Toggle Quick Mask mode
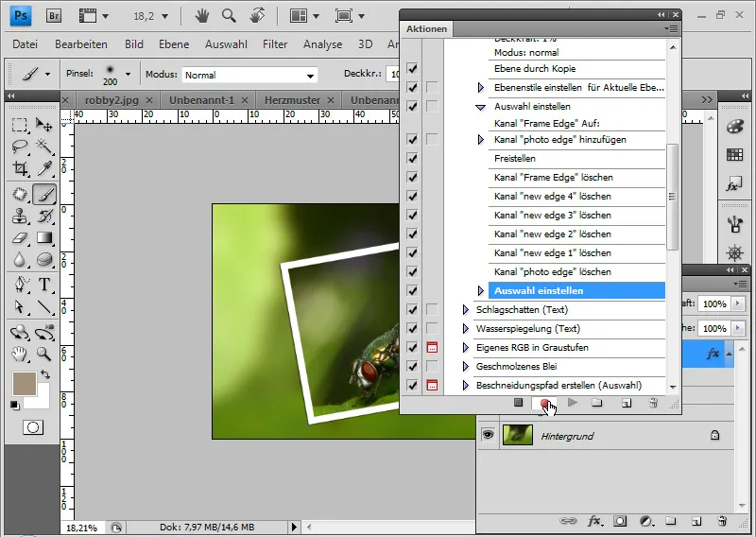756x537 pixels. pos(33,427)
